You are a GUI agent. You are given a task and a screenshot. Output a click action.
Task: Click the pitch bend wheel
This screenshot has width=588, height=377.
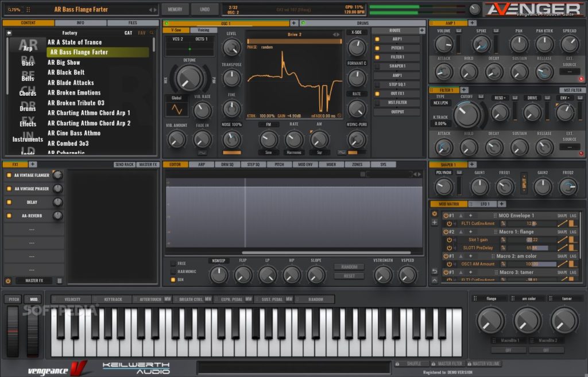coord(13,331)
